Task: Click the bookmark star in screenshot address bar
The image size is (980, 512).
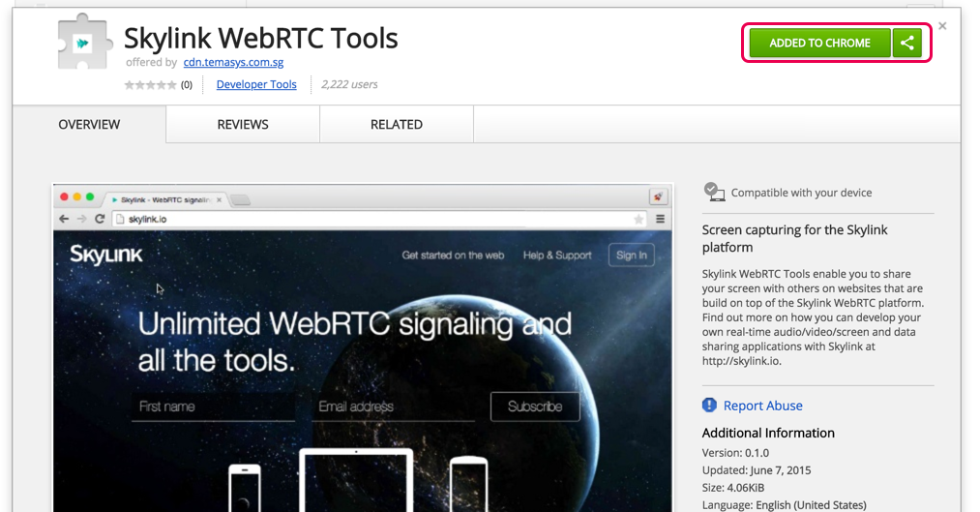Action: 638,220
